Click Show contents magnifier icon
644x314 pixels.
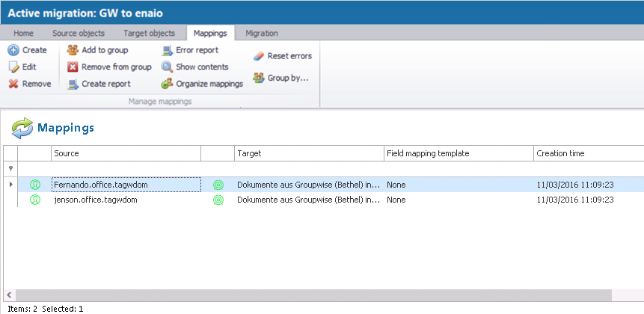click(x=168, y=67)
